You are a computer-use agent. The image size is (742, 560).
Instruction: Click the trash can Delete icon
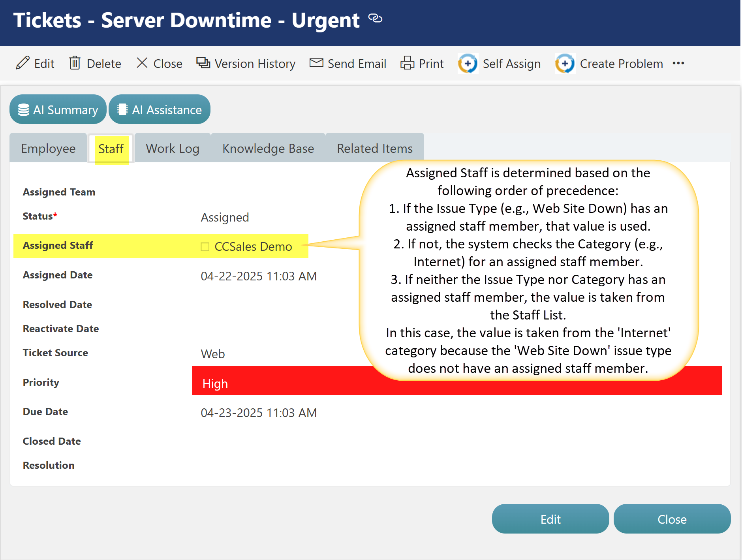click(x=75, y=63)
